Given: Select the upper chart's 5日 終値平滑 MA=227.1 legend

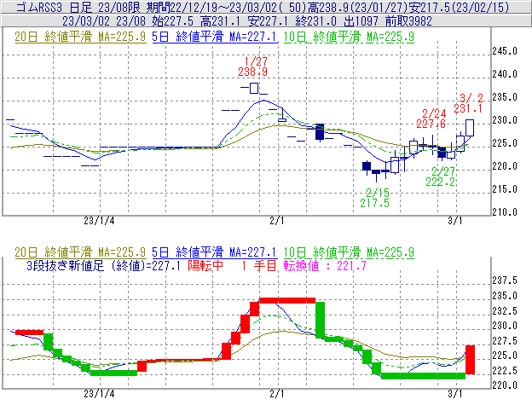Looking at the screenshot, I should pyautogui.click(x=215, y=37).
